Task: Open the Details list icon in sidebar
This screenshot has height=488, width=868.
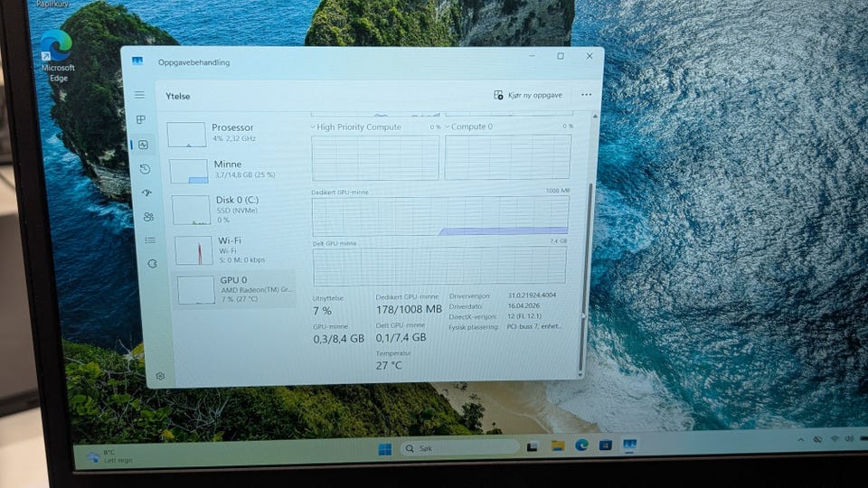Action: [x=150, y=240]
